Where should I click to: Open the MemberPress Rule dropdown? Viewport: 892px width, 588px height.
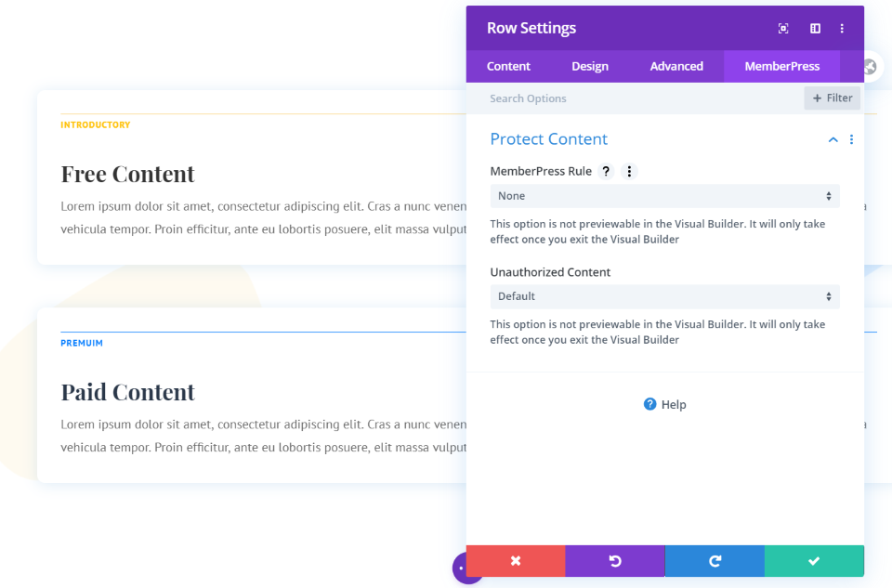coord(664,196)
